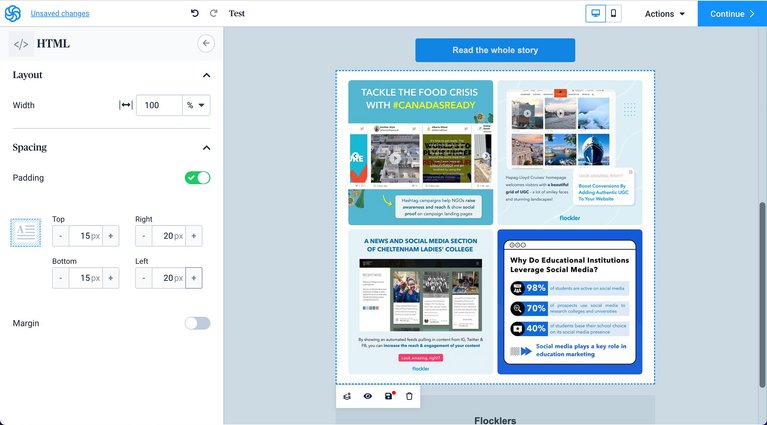Click the Width value field
This screenshot has height=425, width=767.
(x=159, y=105)
